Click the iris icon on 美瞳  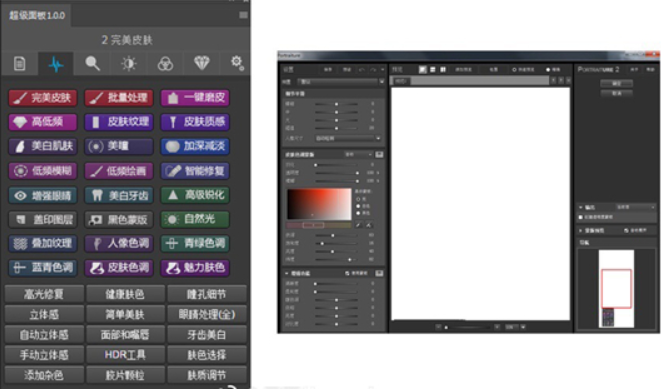coord(96,147)
